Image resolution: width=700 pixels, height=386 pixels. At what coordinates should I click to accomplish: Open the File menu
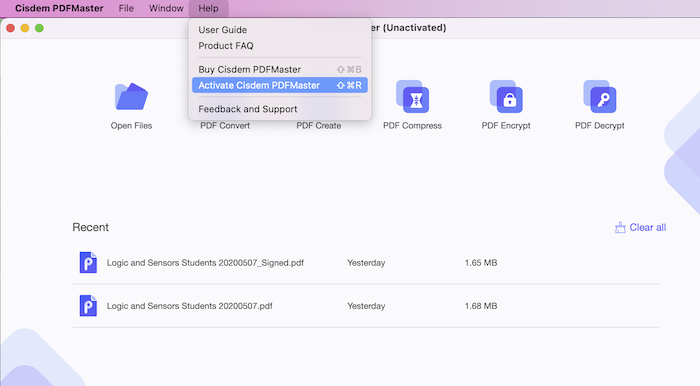126,8
